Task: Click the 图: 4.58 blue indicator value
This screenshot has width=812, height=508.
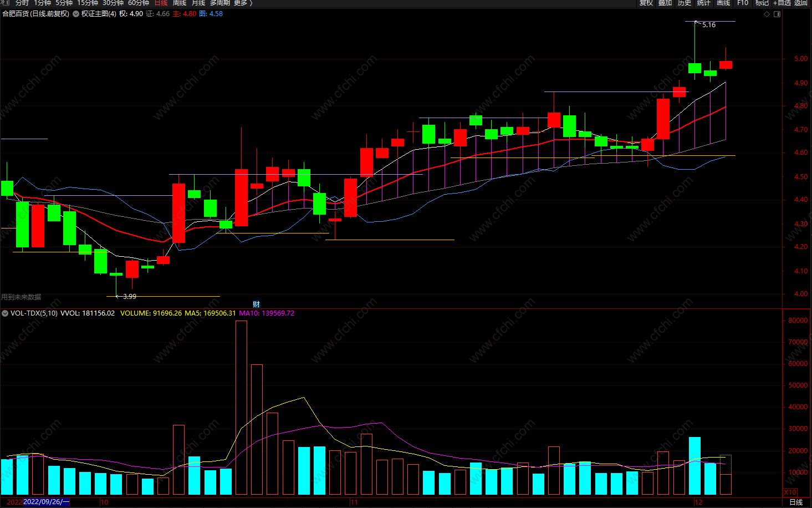Action: 211,14
